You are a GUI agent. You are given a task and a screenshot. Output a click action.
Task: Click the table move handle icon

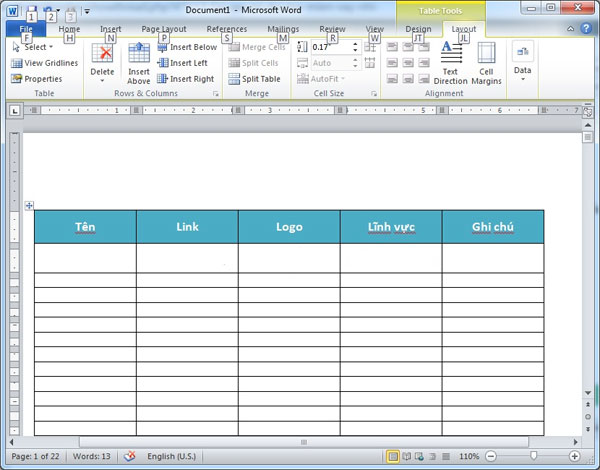(29, 206)
